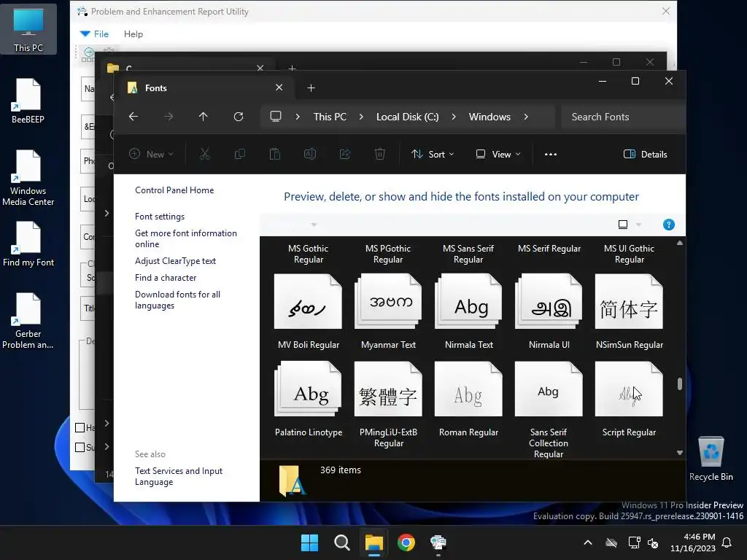747x560 pixels.
Task: Expand chevron after Windows breadcrumb
Action: coord(526,117)
